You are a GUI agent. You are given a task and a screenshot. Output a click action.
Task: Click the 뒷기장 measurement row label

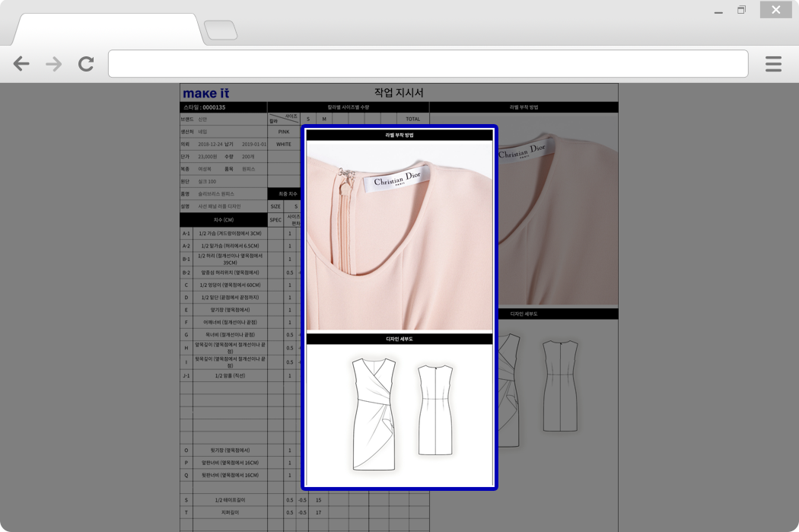pos(230,450)
